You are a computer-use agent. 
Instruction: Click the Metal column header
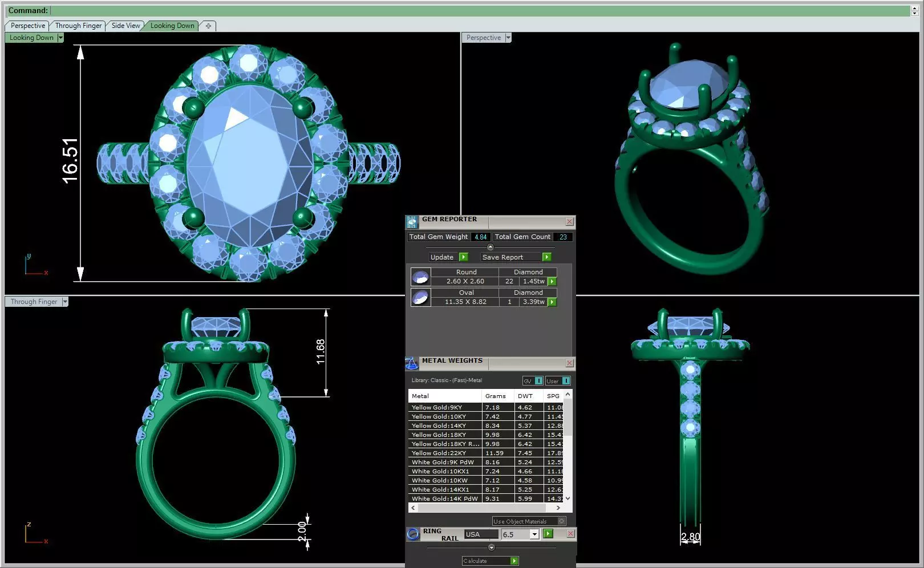click(x=445, y=396)
